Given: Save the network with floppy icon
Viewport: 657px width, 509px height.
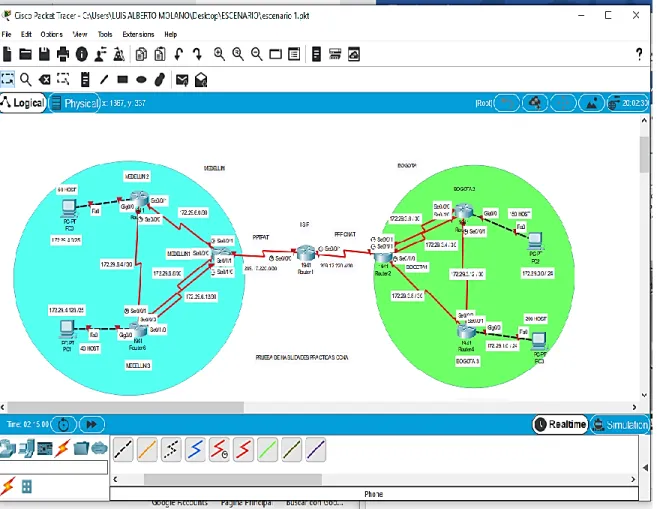Looking at the screenshot, I should (x=44, y=54).
